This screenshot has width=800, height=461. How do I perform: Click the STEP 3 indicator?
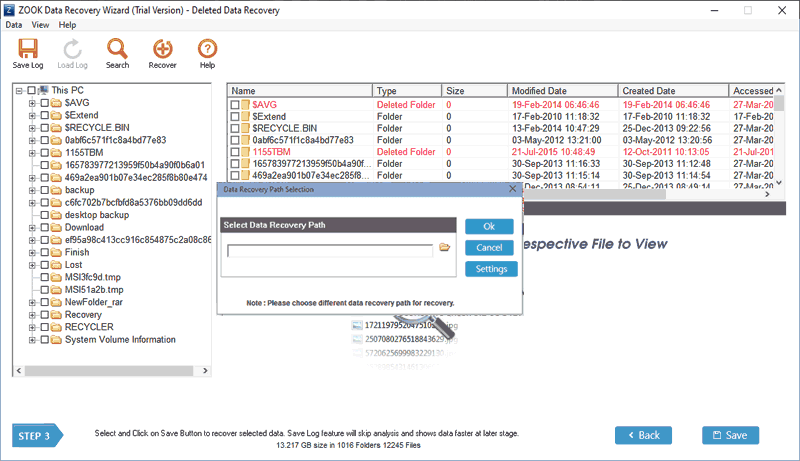[37, 436]
